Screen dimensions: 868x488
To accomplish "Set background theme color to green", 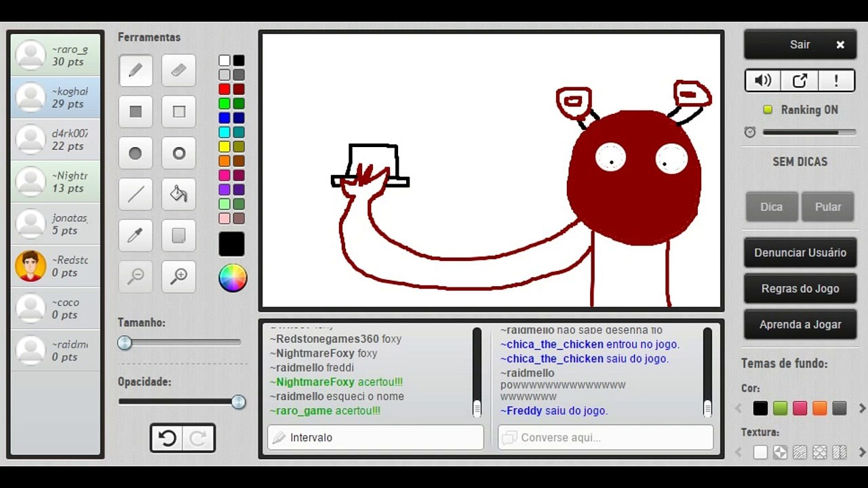I will pos(781,409).
